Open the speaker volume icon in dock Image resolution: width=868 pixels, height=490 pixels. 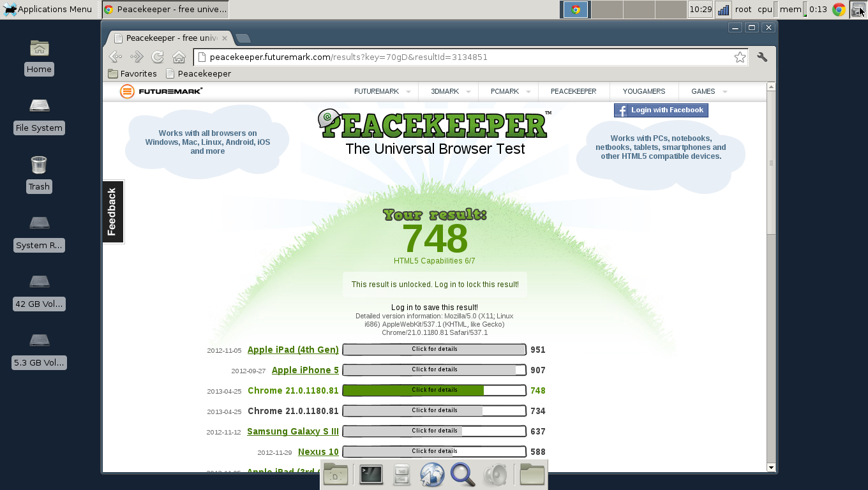tap(495, 475)
